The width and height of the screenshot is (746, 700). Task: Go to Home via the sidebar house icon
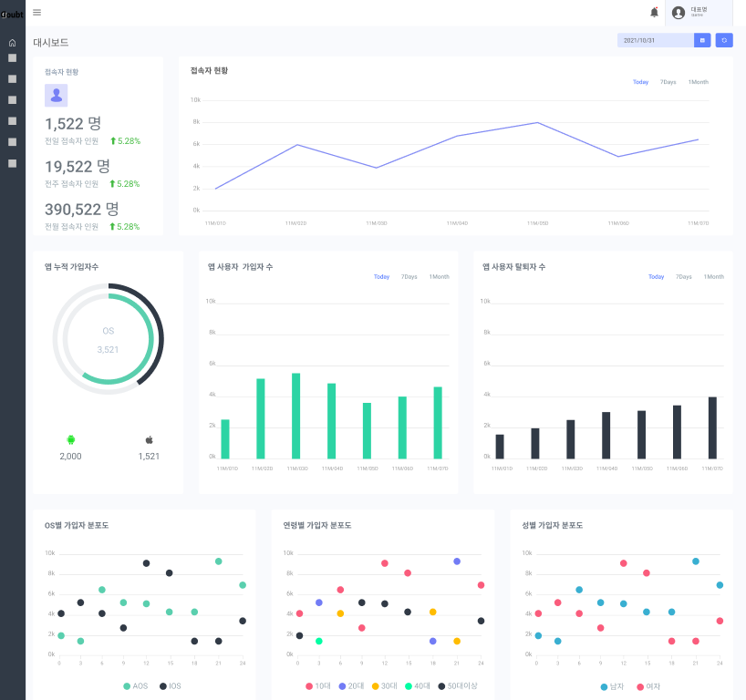pos(13,43)
